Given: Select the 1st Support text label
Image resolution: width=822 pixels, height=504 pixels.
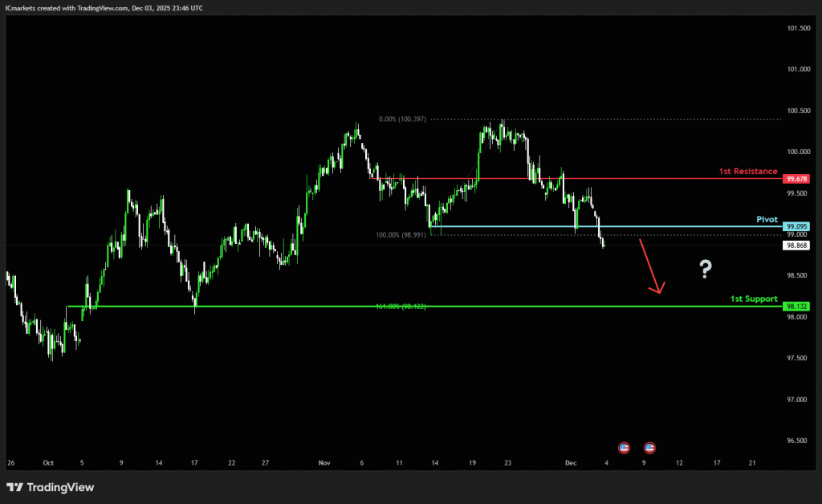Looking at the screenshot, I should 754,299.
